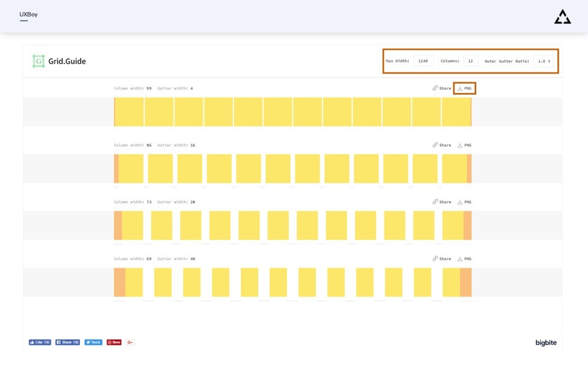588x367 pixels.
Task: Click the Facebook Like button
Action: [x=40, y=342]
